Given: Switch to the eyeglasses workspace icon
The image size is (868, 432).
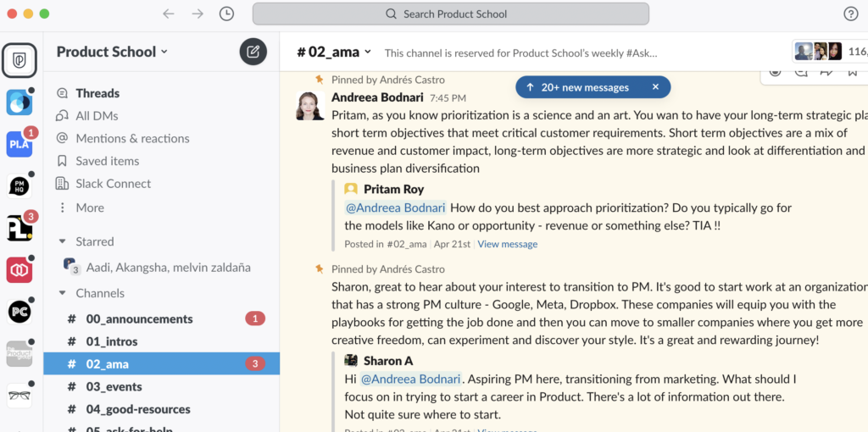Looking at the screenshot, I should click(19, 396).
